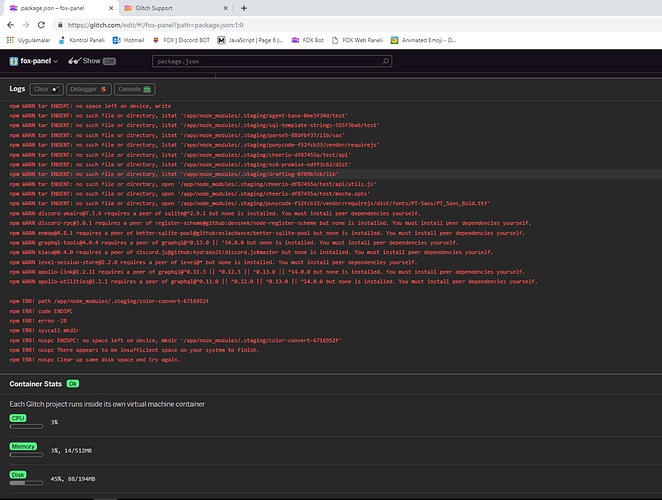Open the FOX | Discord BOT bookmark

[181, 40]
